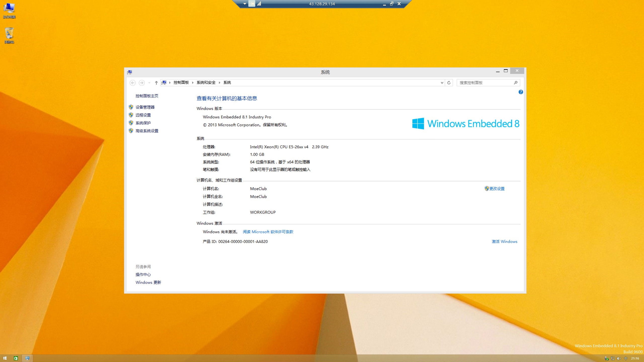
Task: Go back with the Back arrow
Action: (x=133, y=83)
